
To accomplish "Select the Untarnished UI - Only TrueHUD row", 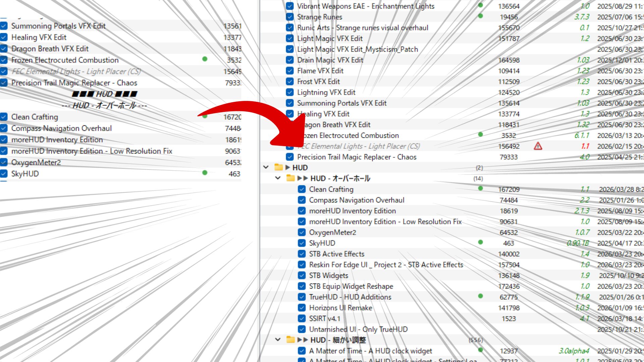I will [x=358, y=329].
